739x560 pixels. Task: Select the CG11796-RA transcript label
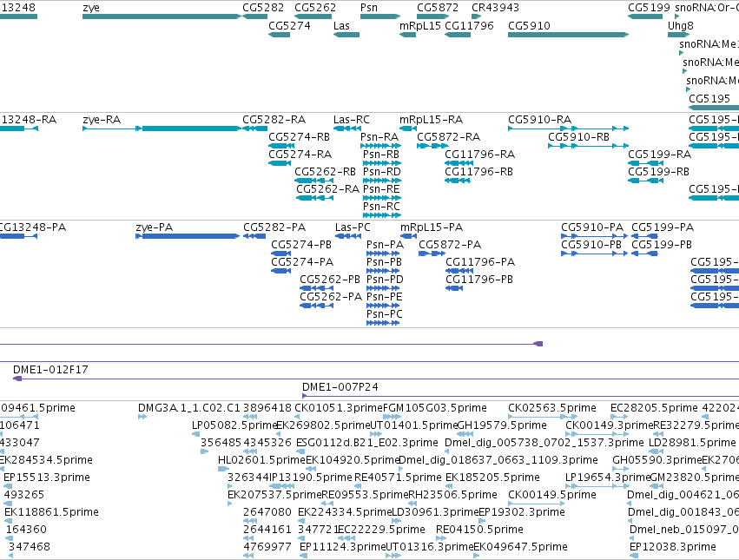tap(479, 155)
